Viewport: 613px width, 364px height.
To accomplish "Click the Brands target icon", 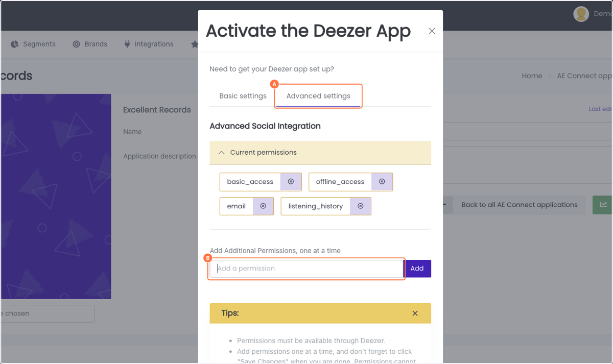I will pyautogui.click(x=76, y=44).
